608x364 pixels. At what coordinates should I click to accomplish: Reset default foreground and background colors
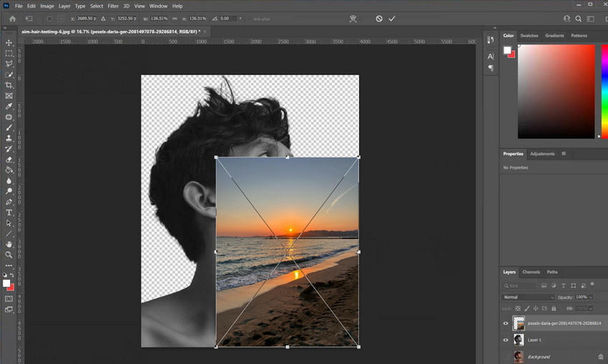5,275
